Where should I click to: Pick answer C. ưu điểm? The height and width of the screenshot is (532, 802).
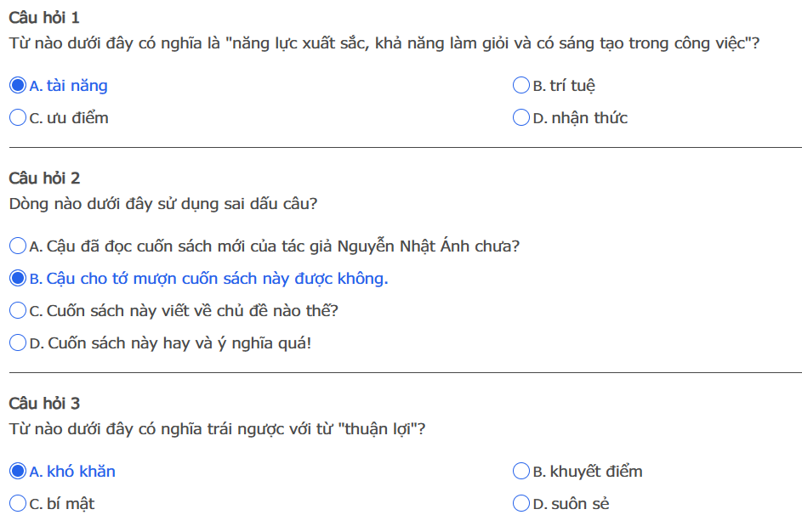click(x=18, y=118)
